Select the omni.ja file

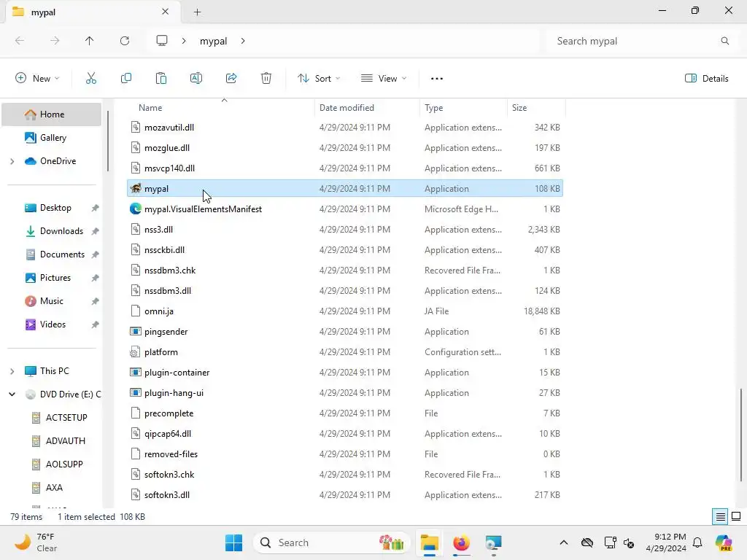pyautogui.click(x=345, y=311)
